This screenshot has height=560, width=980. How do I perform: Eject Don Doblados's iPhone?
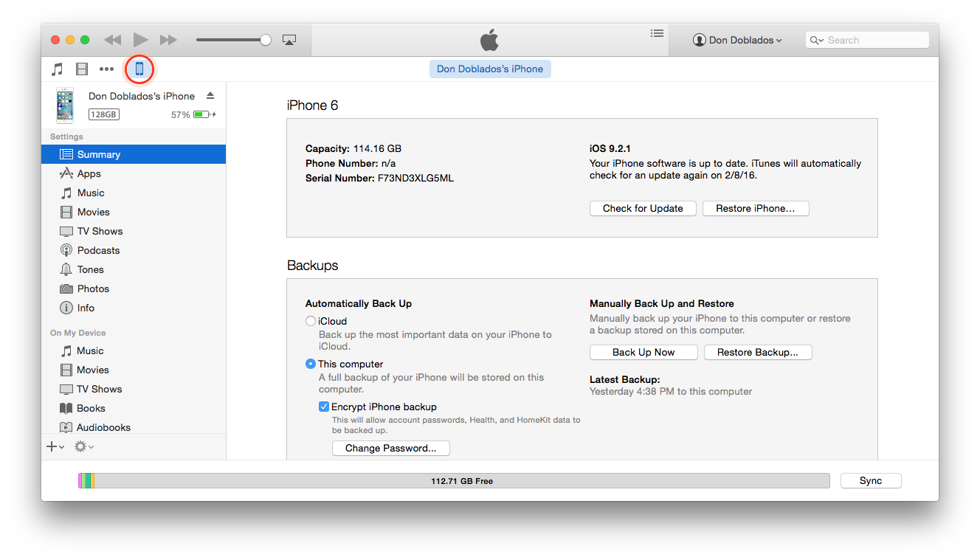click(210, 96)
